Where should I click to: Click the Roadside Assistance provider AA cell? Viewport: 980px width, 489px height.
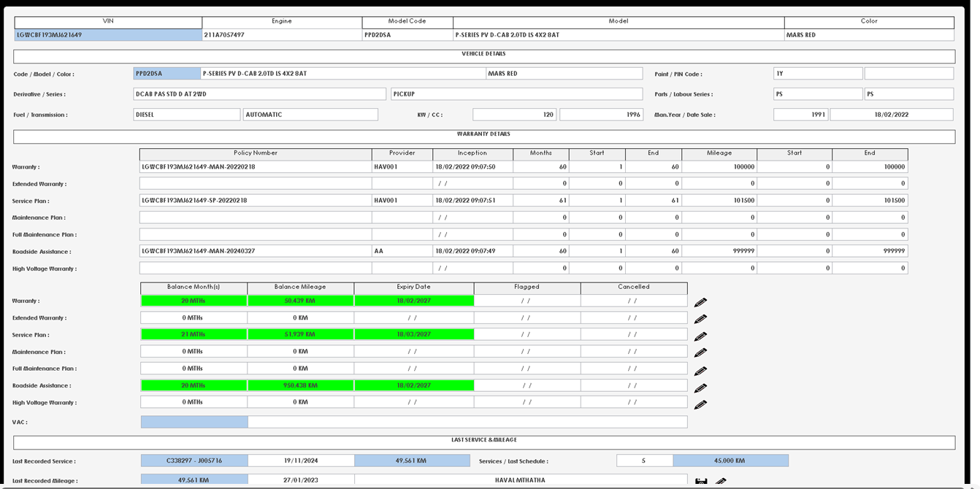[402, 251]
